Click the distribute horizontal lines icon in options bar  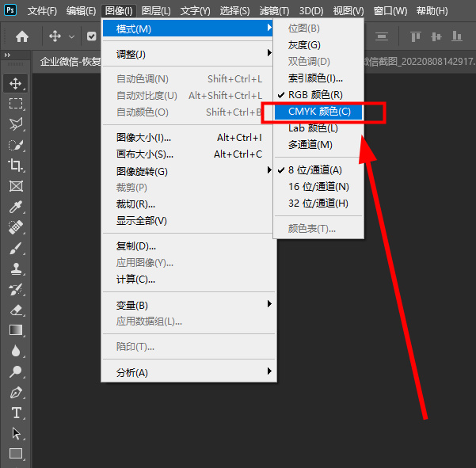click(x=382, y=36)
